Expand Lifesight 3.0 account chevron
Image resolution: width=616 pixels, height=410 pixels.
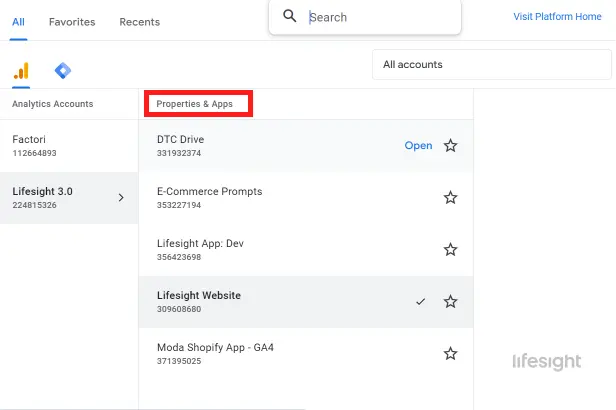[x=121, y=198]
